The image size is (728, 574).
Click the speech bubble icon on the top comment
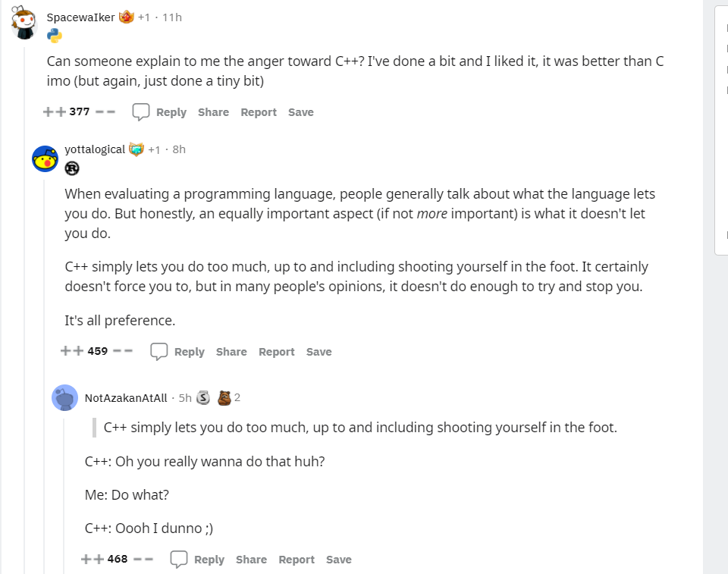coord(140,111)
